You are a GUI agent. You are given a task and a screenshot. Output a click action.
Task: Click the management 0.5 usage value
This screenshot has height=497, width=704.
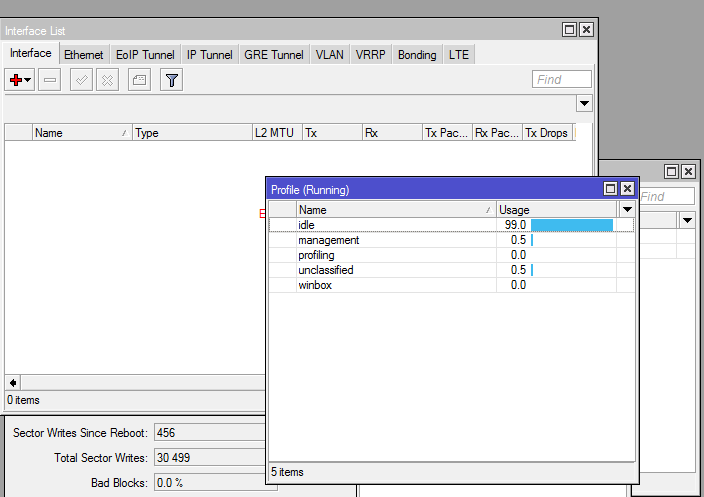click(x=518, y=240)
